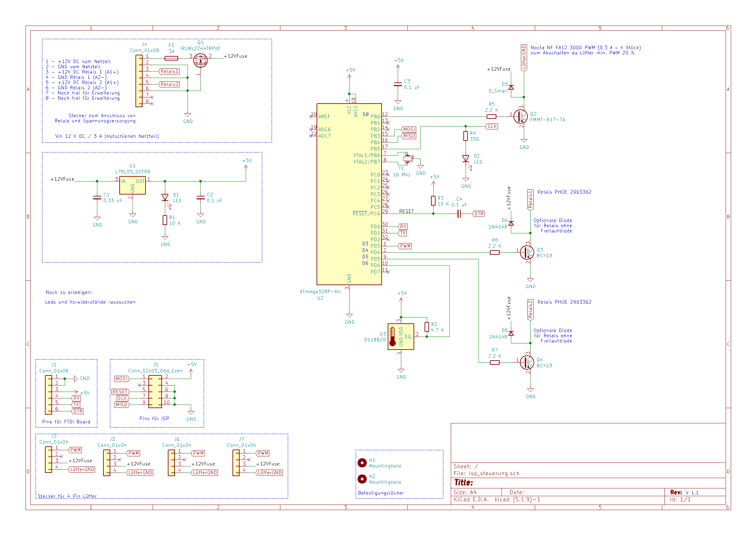Select the U3 DS18B20 temperature sensor symbol

tap(401, 337)
